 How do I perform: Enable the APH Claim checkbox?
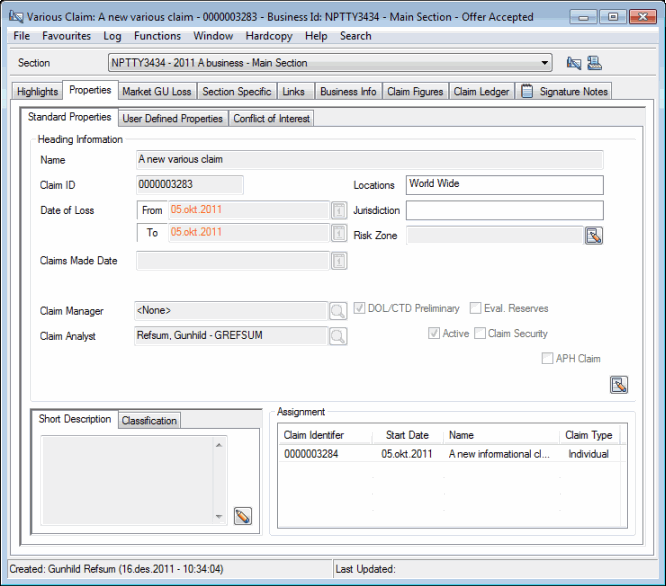547,359
